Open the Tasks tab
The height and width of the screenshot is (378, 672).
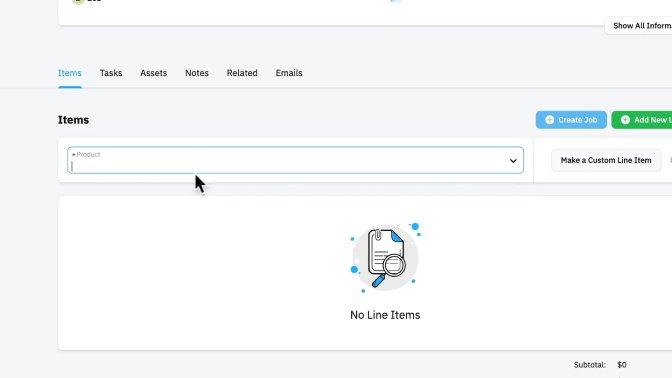tap(111, 73)
